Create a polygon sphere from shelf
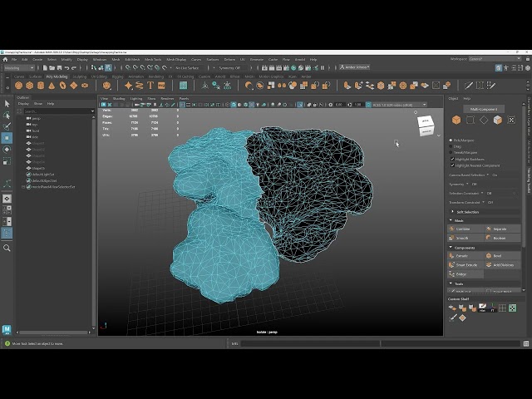The width and height of the screenshot is (532, 399). tap(18, 86)
